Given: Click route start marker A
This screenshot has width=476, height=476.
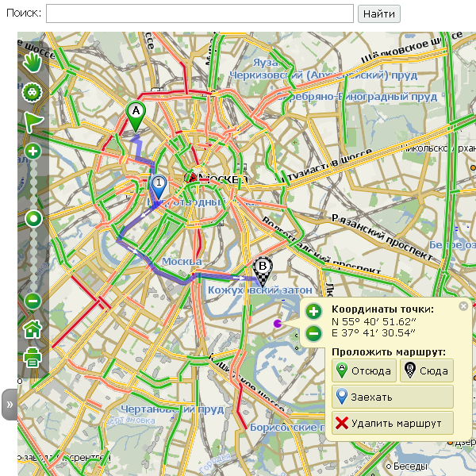Looking at the screenshot, I should pos(135,115).
